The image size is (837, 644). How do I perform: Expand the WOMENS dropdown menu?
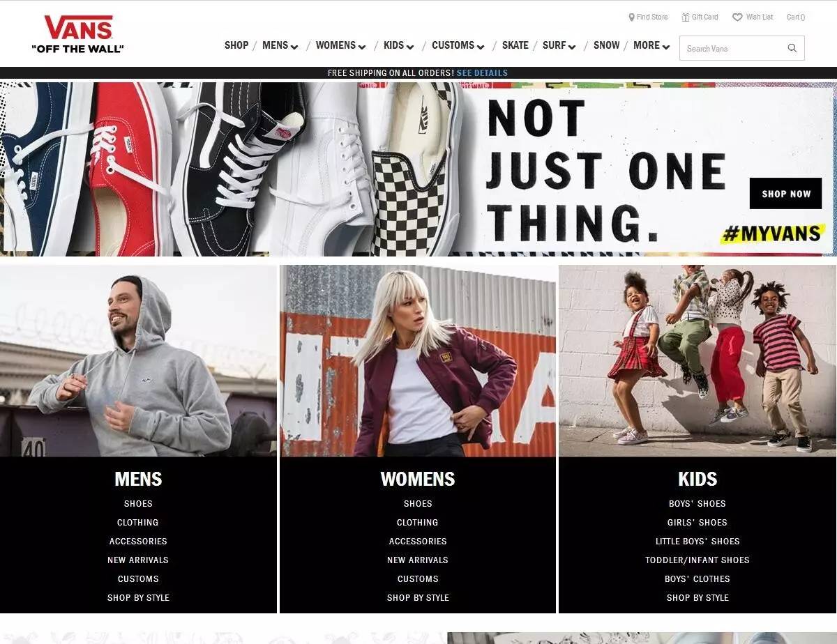tap(340, 45)
